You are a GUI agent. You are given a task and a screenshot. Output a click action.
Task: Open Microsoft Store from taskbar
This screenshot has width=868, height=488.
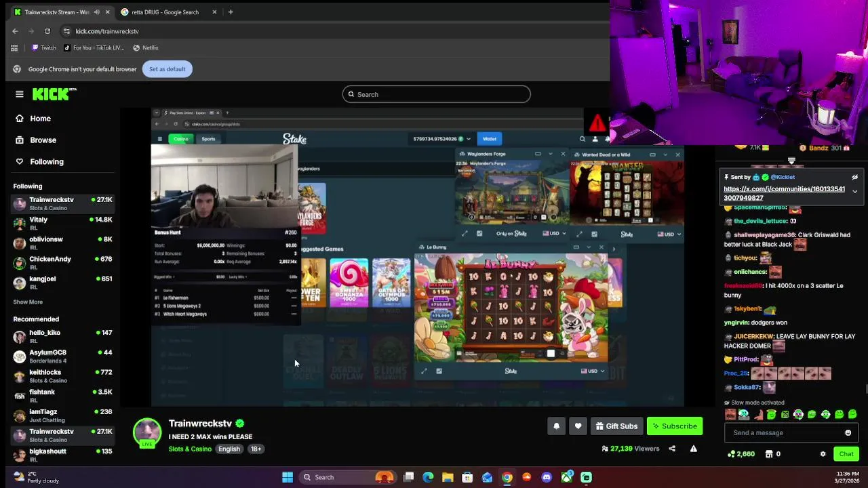(467, 477)
